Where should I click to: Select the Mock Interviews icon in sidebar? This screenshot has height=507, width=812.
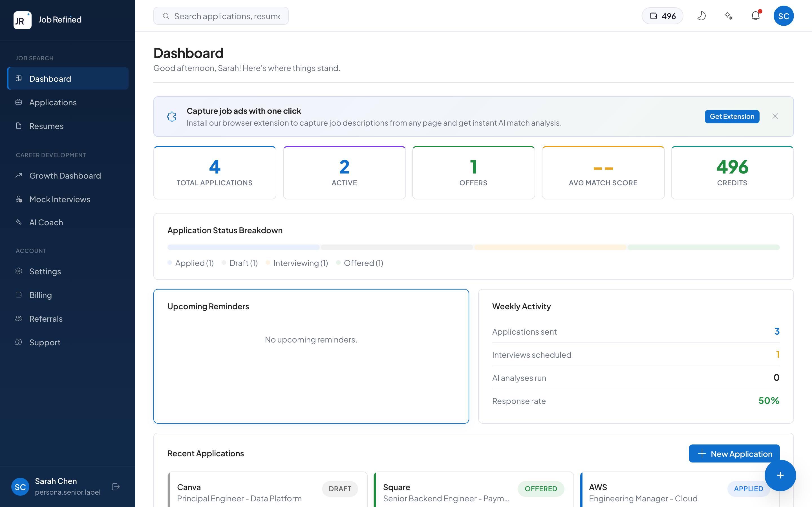tap(19, 199)
